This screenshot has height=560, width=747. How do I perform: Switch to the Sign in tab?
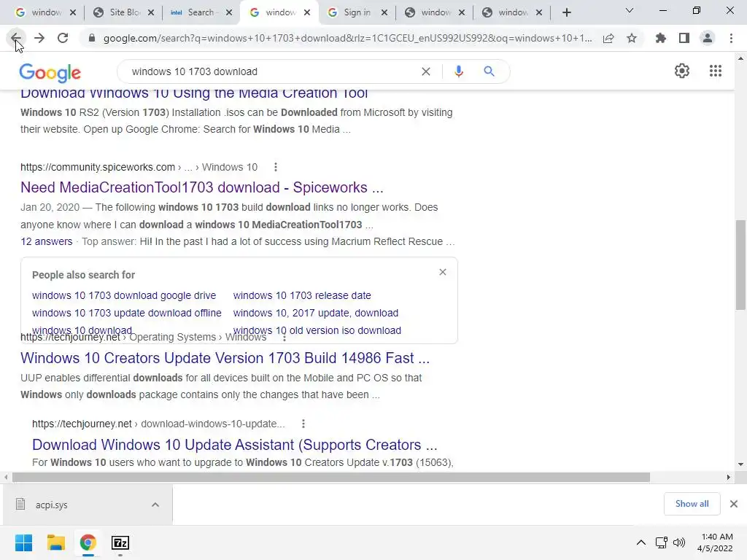pyautogui.click(x=356, y=12)
